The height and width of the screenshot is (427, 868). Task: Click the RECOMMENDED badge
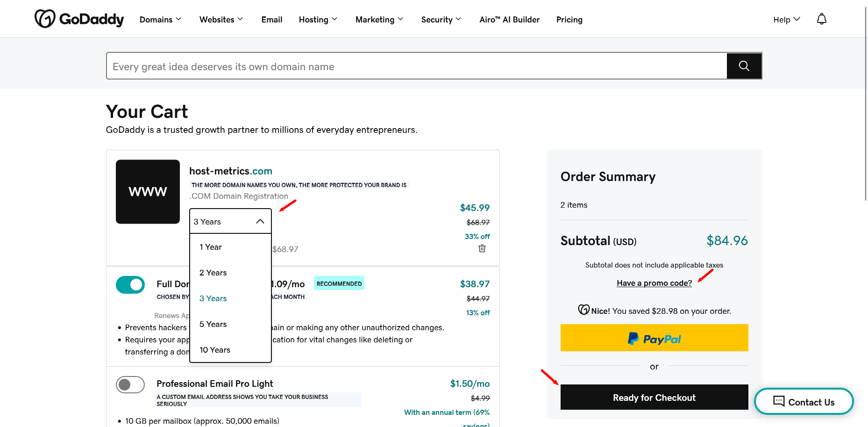pyautogui.click(x=339, y=283)
